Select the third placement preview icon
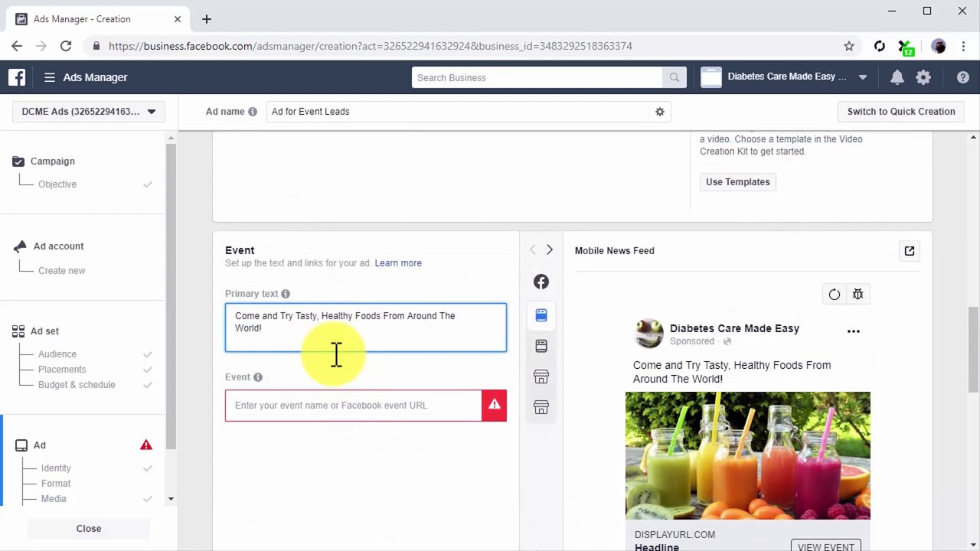 (x=541, y=346)
